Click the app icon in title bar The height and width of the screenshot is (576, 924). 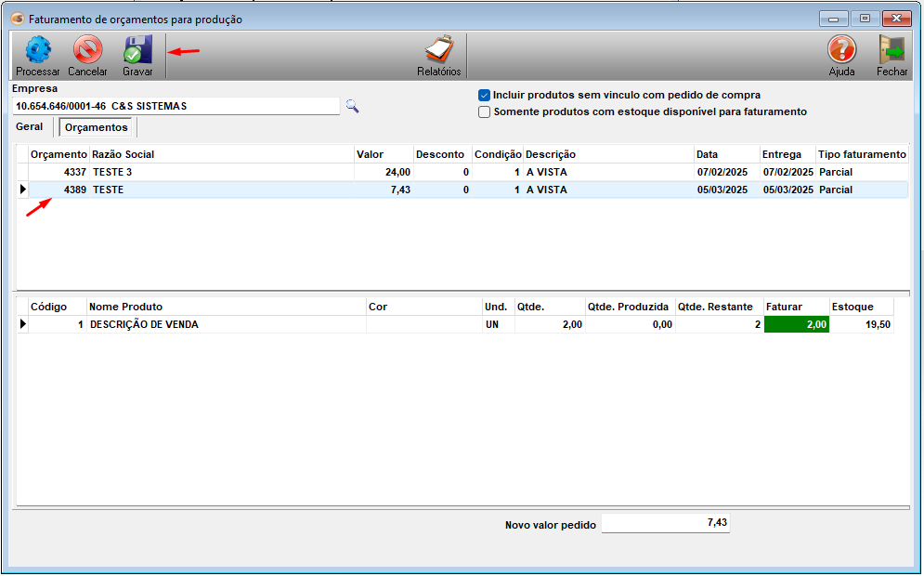pyautogui.click(x=17, y=19)
